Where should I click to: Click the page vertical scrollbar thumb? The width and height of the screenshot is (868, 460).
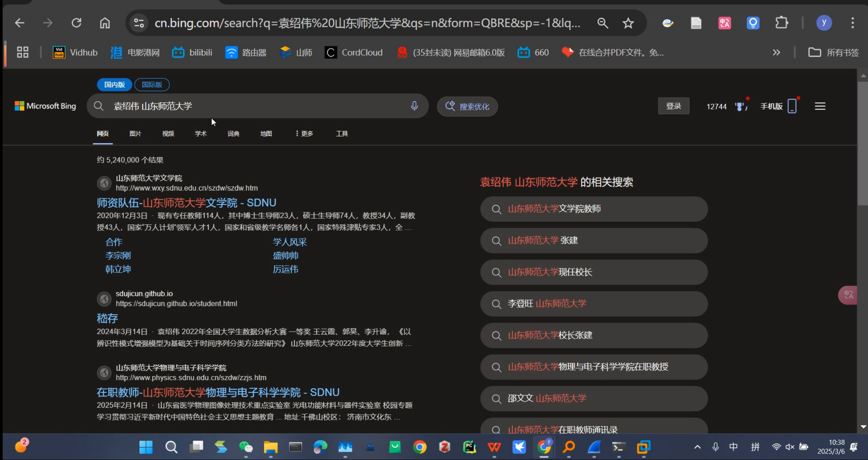pos(862,143)
